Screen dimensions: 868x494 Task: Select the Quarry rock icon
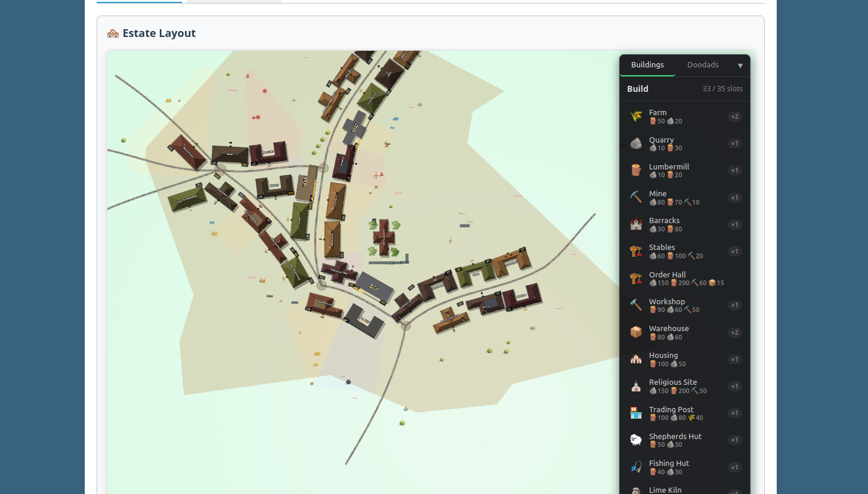click(636, 143)
